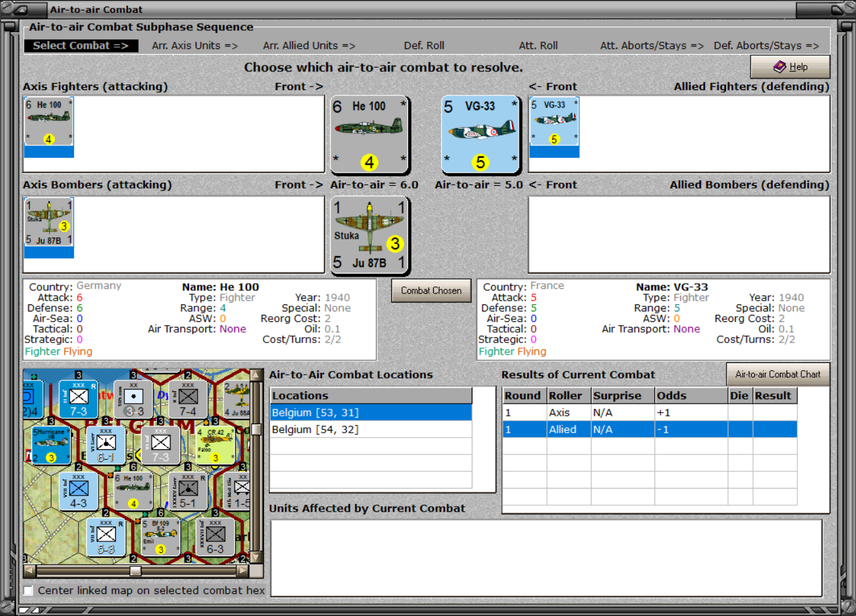856x616 pixels.
Task: Click the 3-3 division unit on map
Action: tap(133, 399)
